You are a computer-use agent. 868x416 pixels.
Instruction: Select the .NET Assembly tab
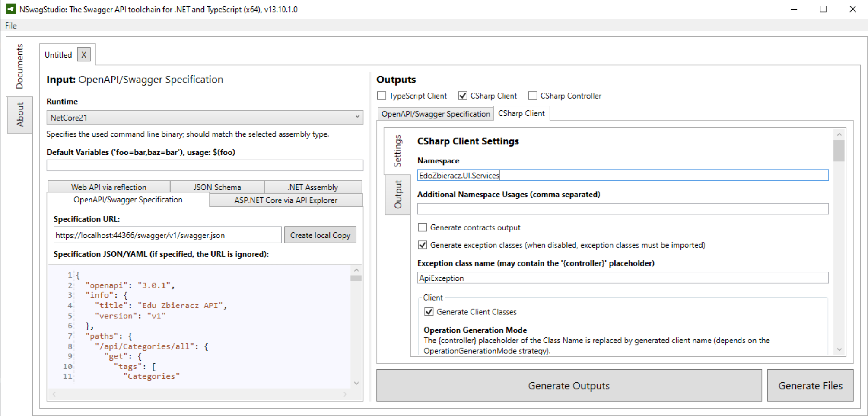tap(313, 187)
